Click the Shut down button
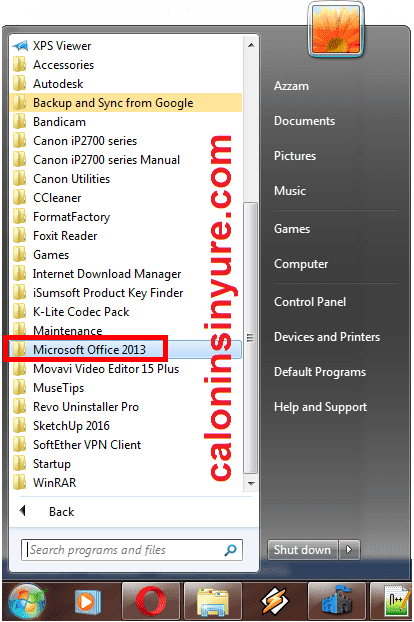This screenshot has width=414, height=622. 303,550
